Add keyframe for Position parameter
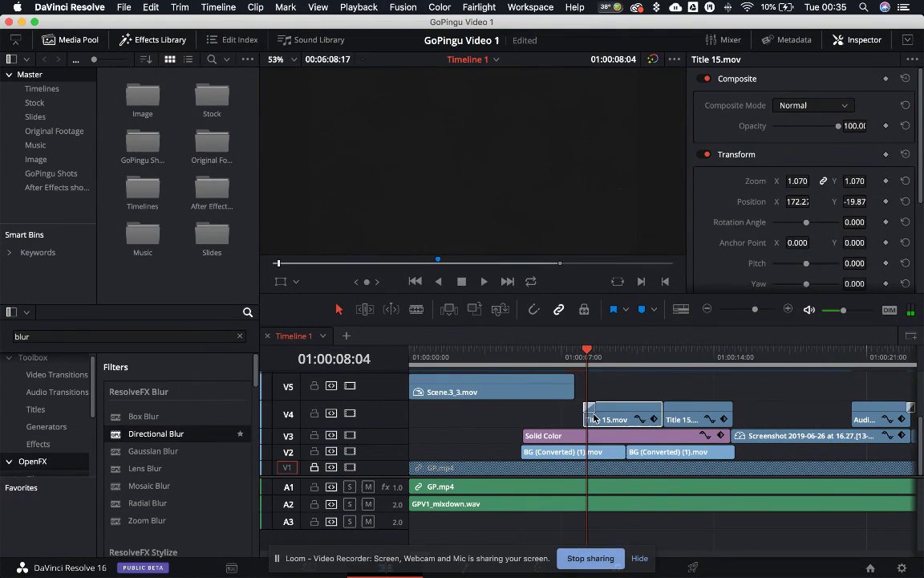924x578 pixels. click(885, 201)
